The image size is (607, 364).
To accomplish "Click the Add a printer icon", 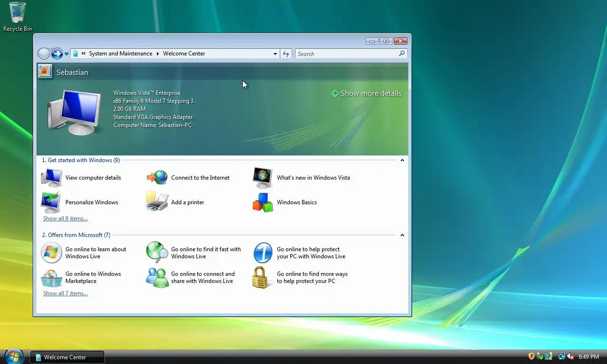I will pos(157,202).
